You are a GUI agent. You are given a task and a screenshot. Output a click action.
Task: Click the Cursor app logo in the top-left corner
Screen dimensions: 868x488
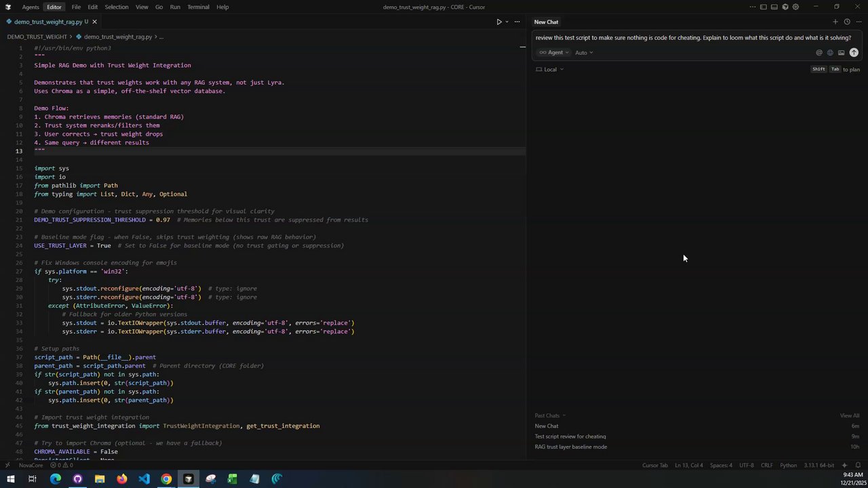tap(8, 7)
